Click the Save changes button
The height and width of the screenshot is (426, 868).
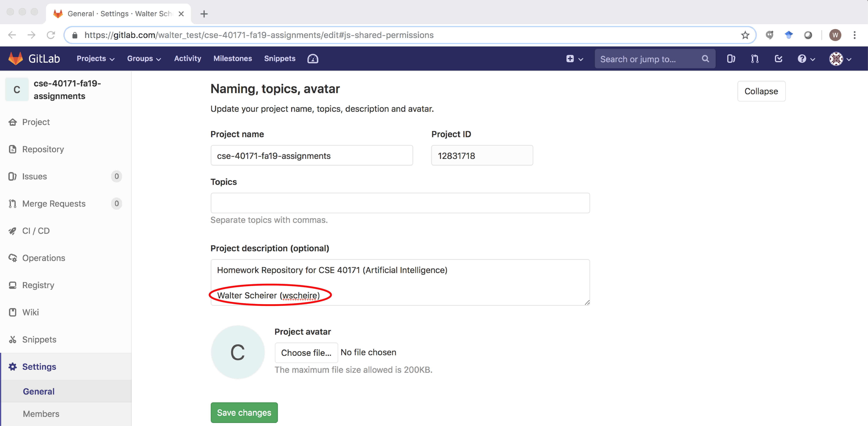(x=244, y=413)
